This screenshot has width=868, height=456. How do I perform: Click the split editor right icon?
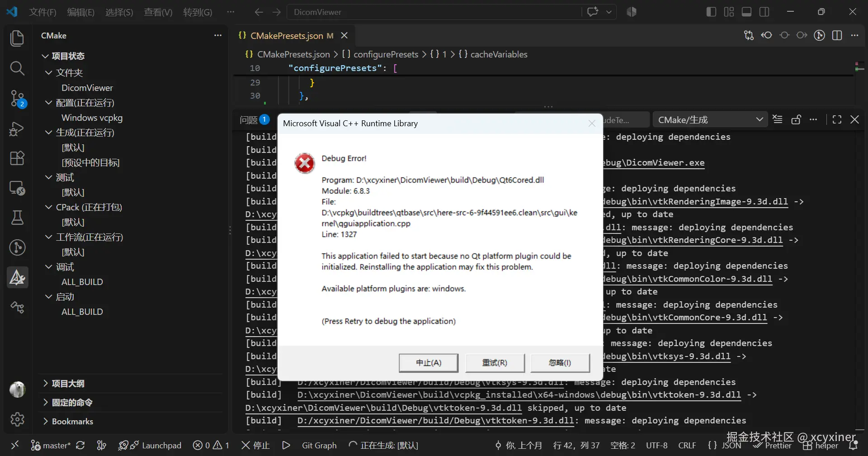coord(837,35)
